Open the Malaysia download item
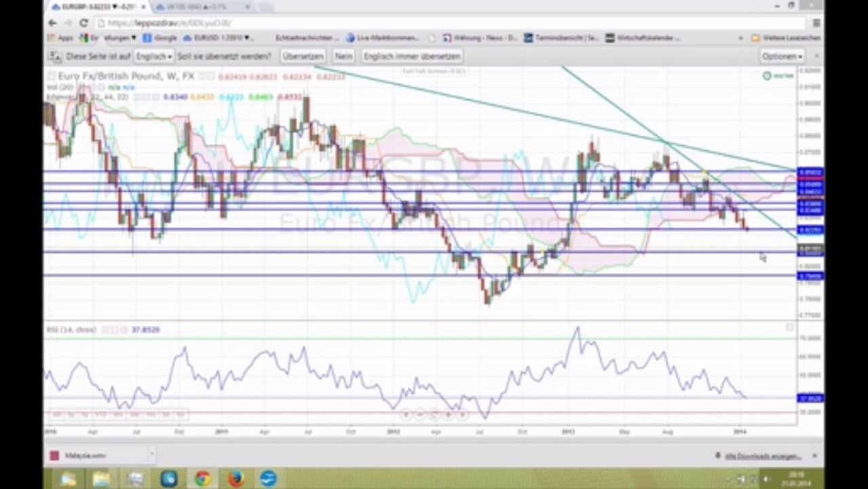 click(96, 456)
